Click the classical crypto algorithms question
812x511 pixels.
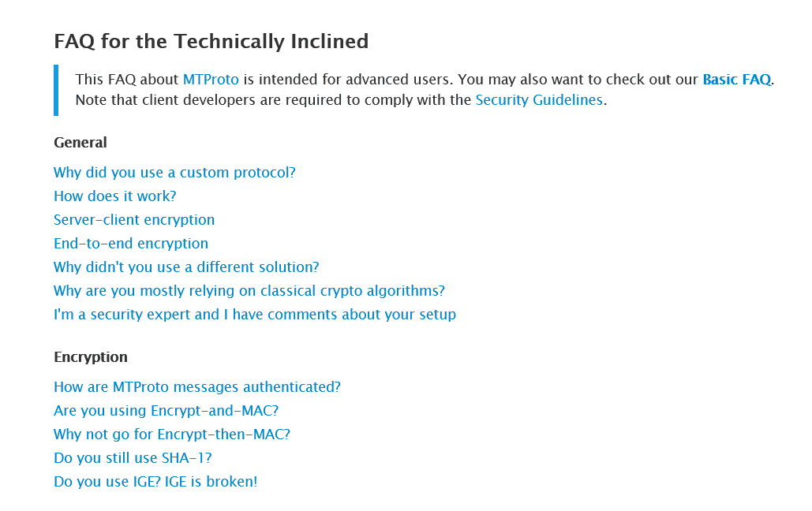[249, 291]
